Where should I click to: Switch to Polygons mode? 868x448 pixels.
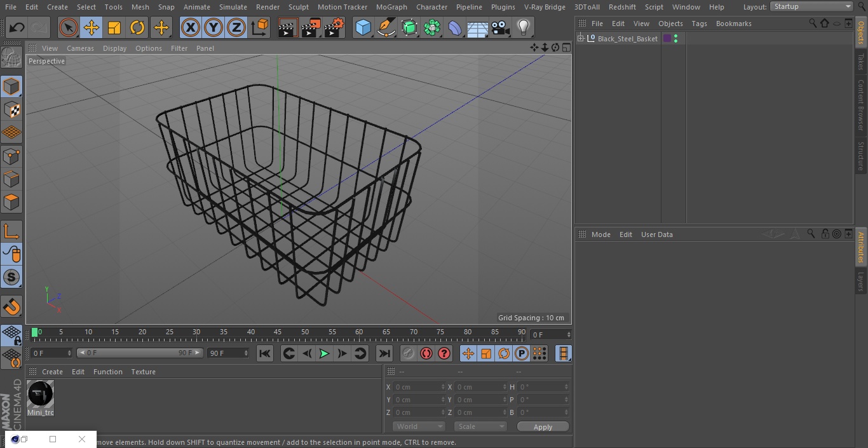click(x=11, y=203)
